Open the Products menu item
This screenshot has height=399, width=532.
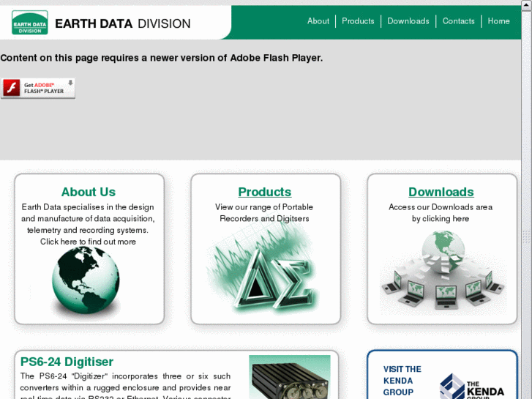click(x=358, y=21)
